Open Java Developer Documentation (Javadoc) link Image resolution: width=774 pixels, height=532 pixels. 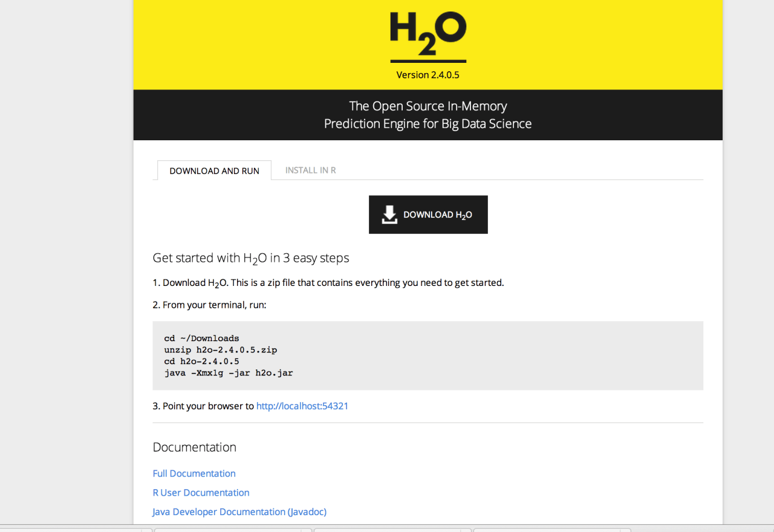239,512
